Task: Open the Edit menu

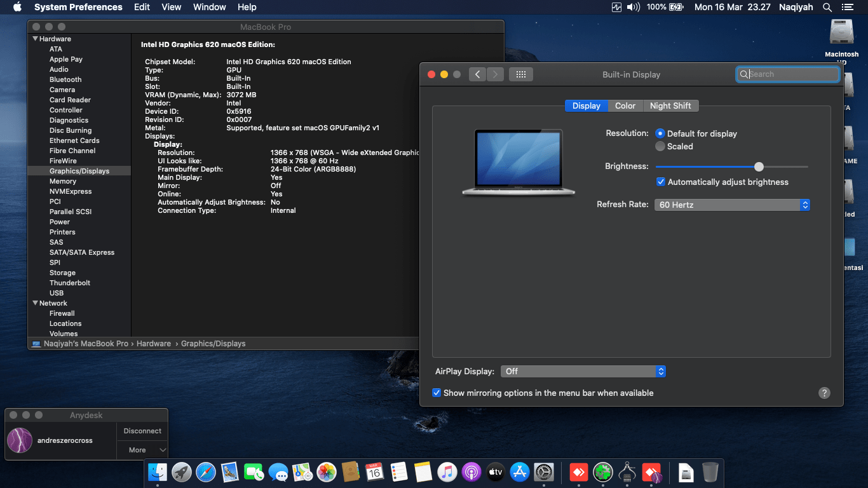Action: click(x=142, y=7)
